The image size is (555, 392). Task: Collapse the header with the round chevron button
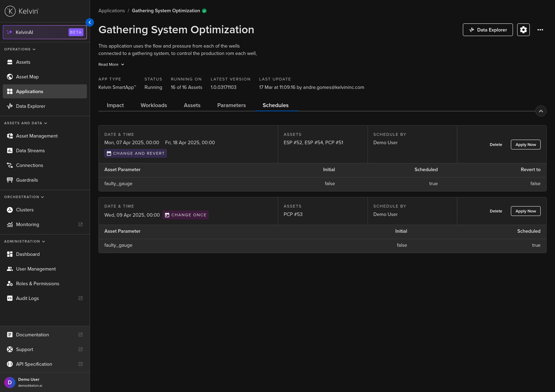541,111
